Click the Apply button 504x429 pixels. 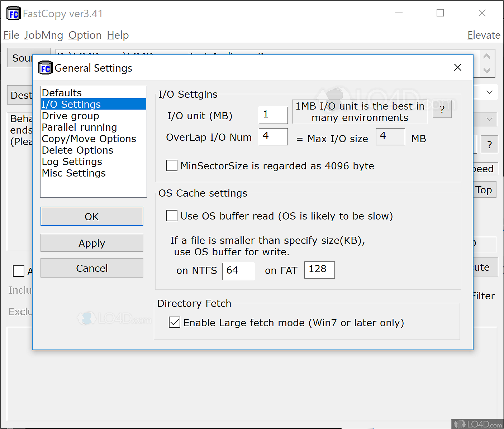92,243
